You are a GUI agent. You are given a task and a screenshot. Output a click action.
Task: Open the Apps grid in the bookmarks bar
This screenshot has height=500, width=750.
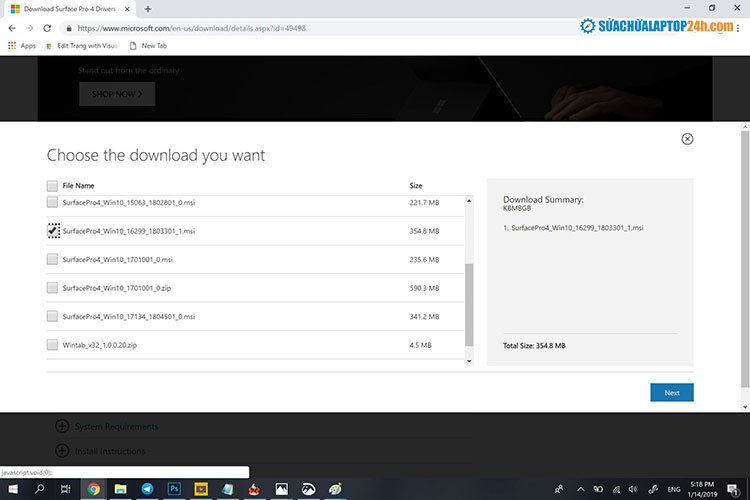22,45
